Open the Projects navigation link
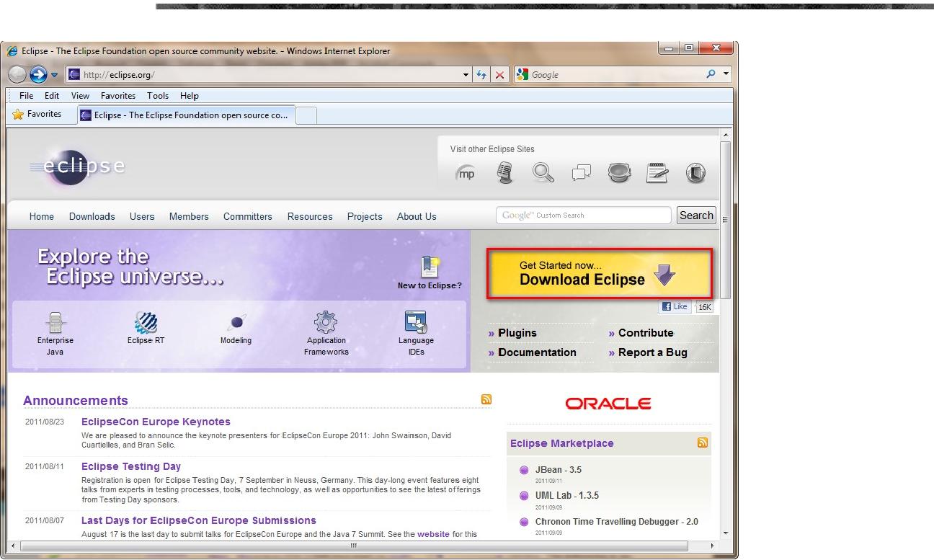The image size is (934, 560). [x=365, y=216]
